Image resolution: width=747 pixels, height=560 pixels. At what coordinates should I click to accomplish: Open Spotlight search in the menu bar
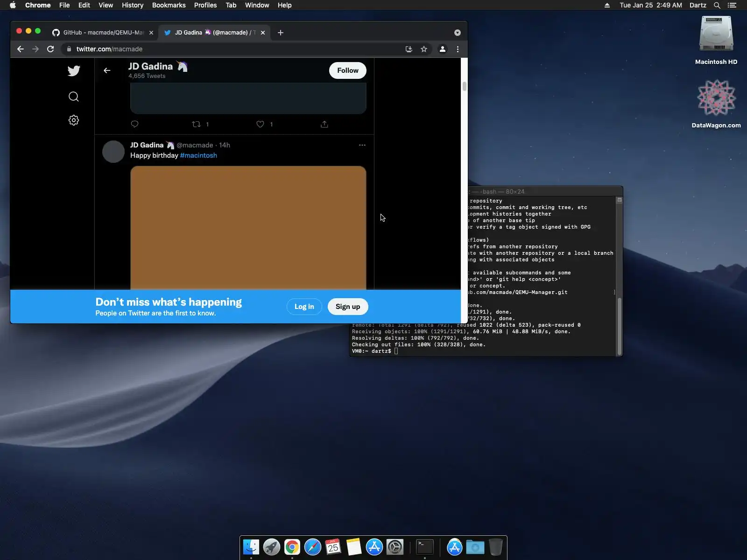[x=717, y=5]
